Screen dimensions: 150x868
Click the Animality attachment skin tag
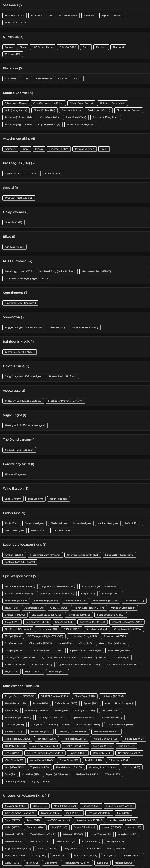[x=10, y=149]
